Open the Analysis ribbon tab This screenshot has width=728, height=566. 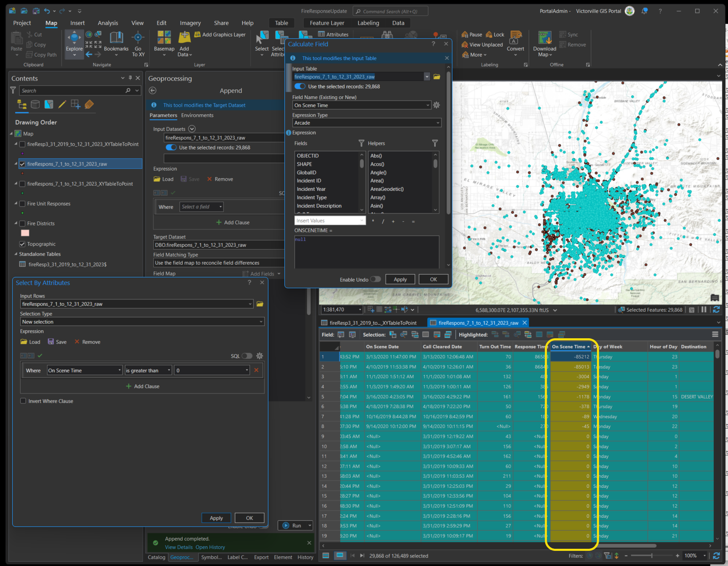[108, 23]
